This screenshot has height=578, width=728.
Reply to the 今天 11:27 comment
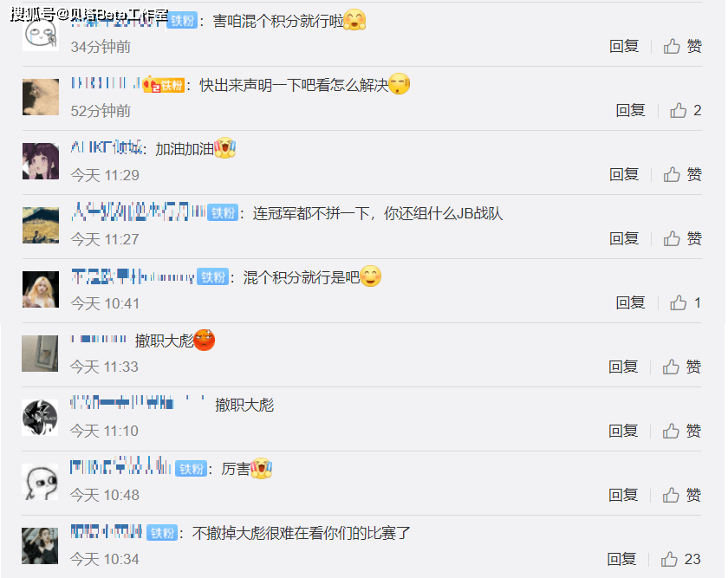[x=624, y=238]
